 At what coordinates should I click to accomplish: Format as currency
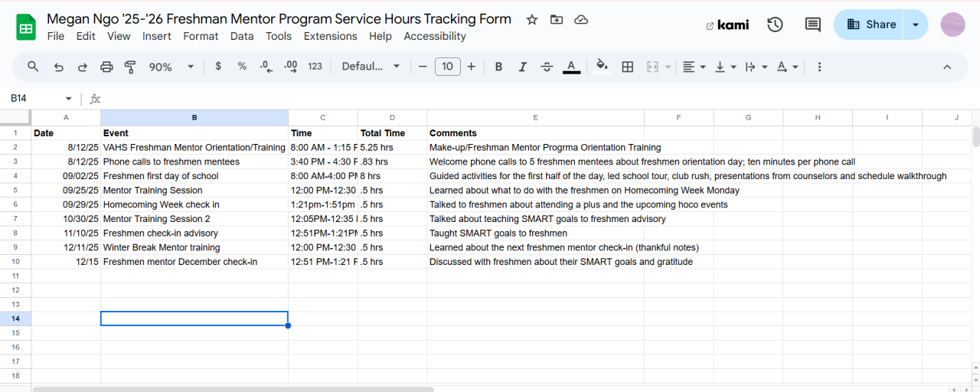[218, 67]
